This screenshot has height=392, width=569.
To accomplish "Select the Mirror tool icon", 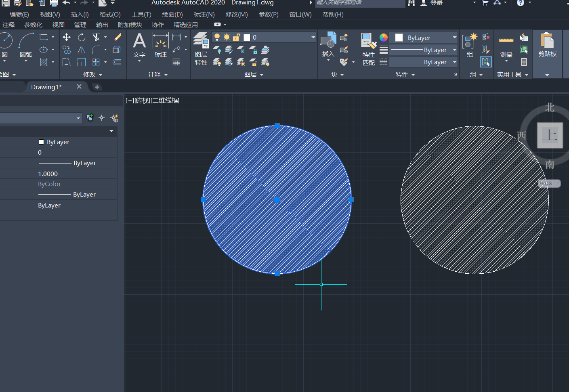I will tap(82, 50).
